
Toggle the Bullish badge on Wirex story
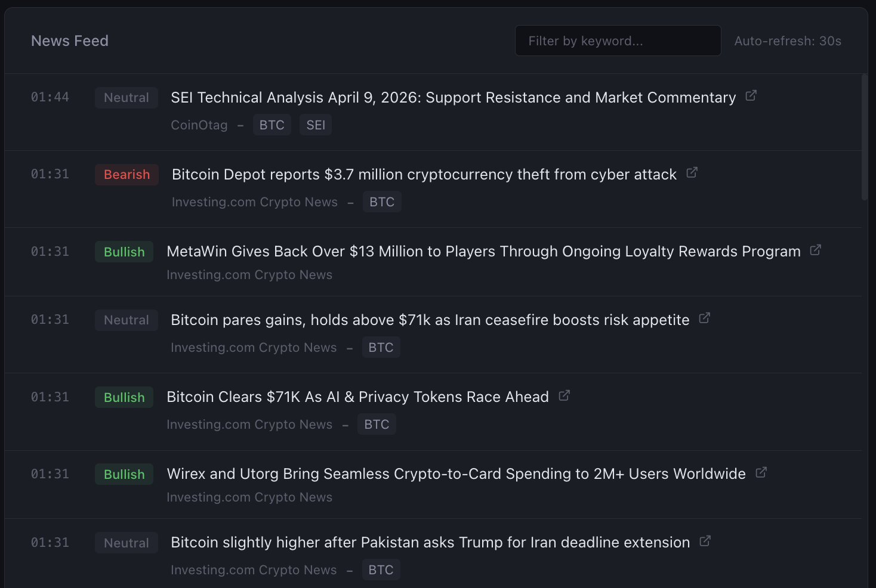pyautogui.click(x=124, y=474)
